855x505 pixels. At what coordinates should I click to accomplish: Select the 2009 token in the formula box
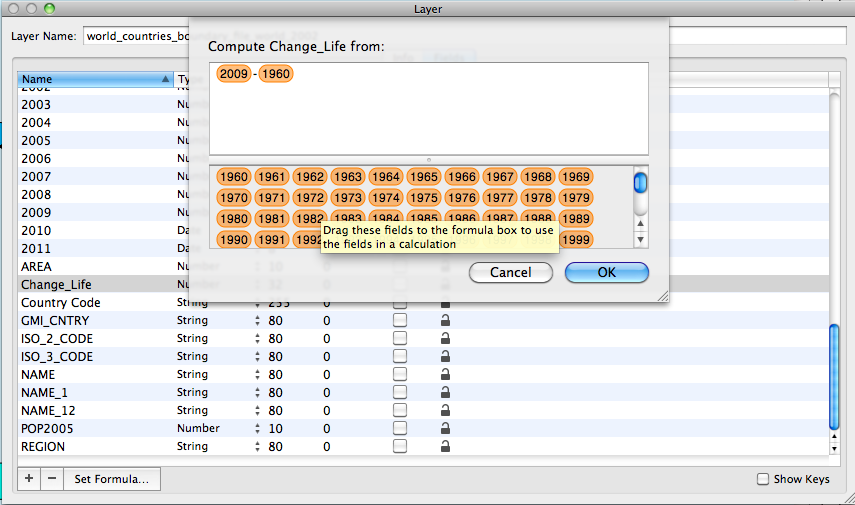(x=233, y=74)
